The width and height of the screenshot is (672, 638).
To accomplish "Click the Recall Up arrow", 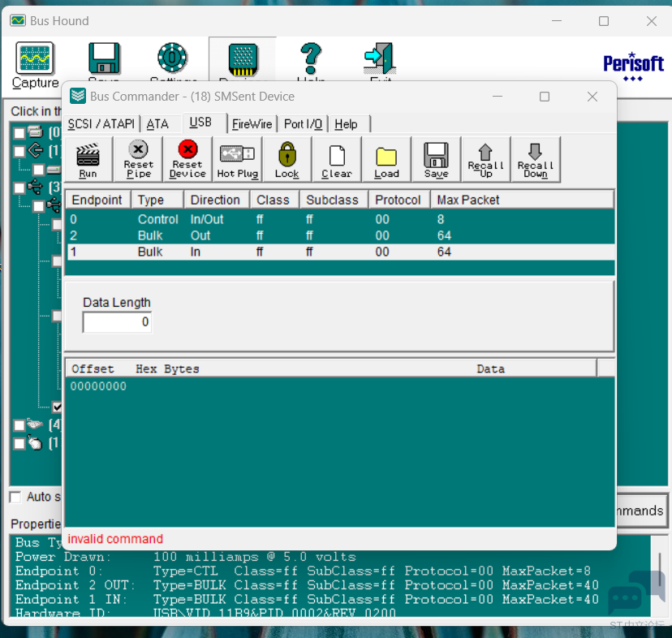I will pos(486,160).
